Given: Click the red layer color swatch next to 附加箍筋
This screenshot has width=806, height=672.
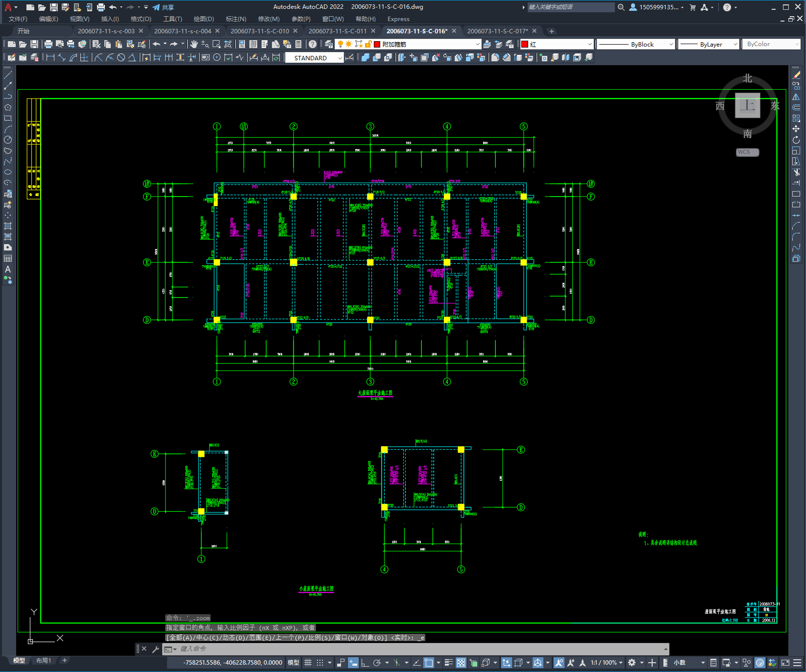Looking at the screenshot, I should tap(377, 44).
